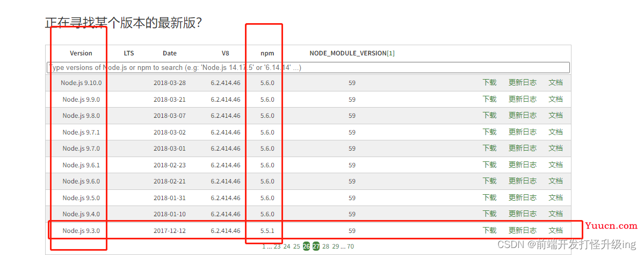Download Node.js 9.6.1
The width and height of the screenshot is (644, 255).
click(x=489, y=165)
